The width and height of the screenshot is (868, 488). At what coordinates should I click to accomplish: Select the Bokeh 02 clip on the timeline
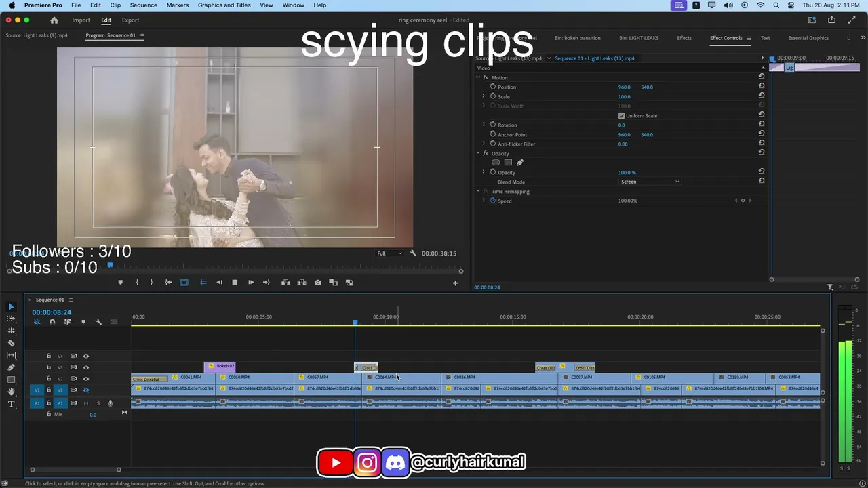coord(220,367)
